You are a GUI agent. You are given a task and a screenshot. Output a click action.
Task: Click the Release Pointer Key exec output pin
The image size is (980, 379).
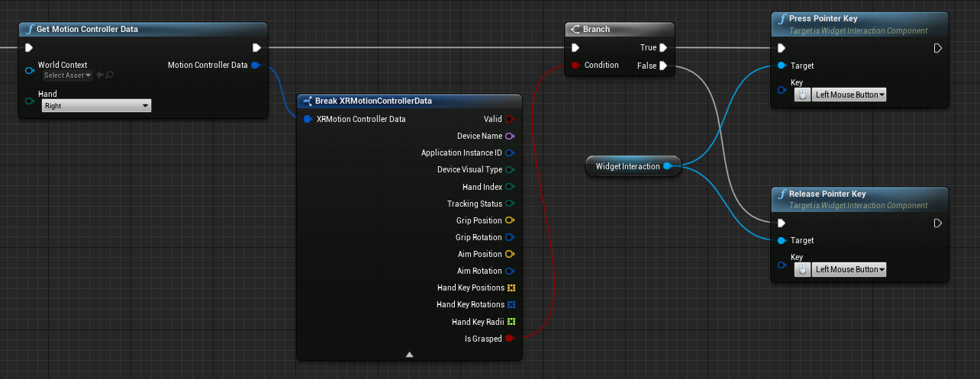click(x=938, y=223)
